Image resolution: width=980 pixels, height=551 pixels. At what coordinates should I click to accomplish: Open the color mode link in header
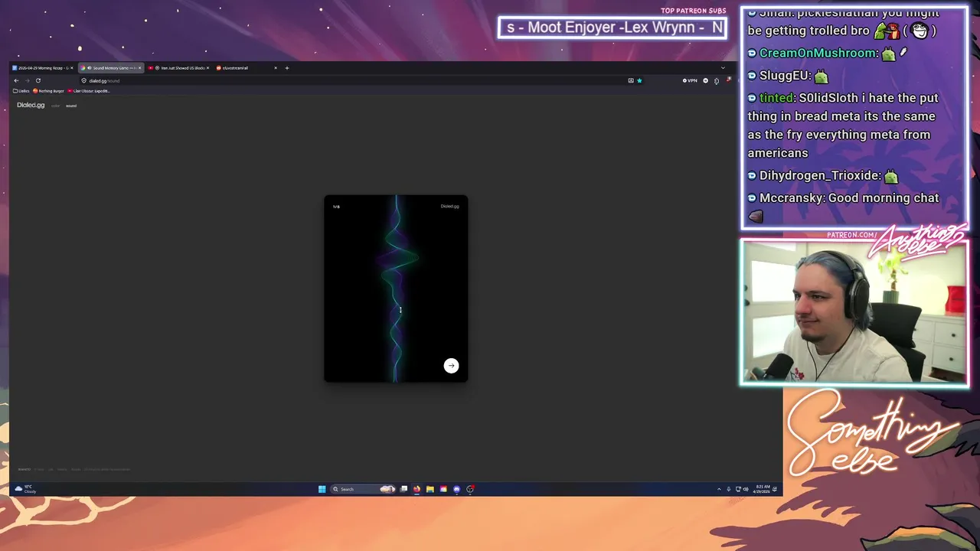coord(55,106)
